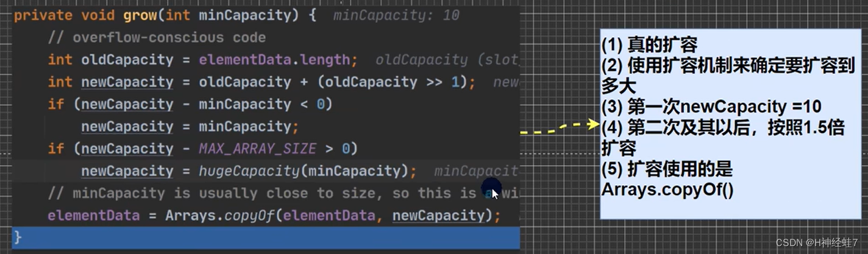The width and height of the screenshot is (868, 254).
Task: Click the note text 'Arrays.copyOf()' in the note box
Action: (667, 190)
